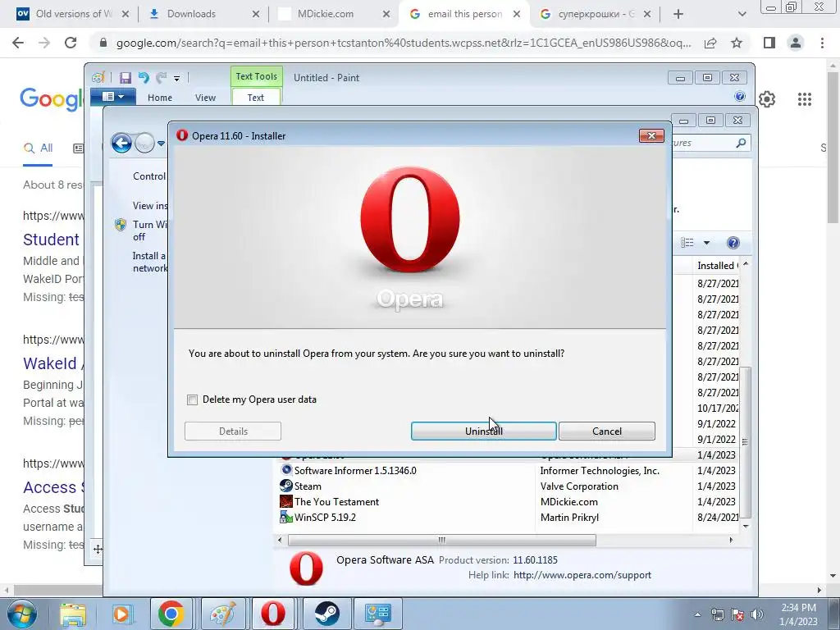The width and height of the screenshot is (840, 630).
Task: Open Windows Explorer from taskbar
Action: click(x=72, y=614)
